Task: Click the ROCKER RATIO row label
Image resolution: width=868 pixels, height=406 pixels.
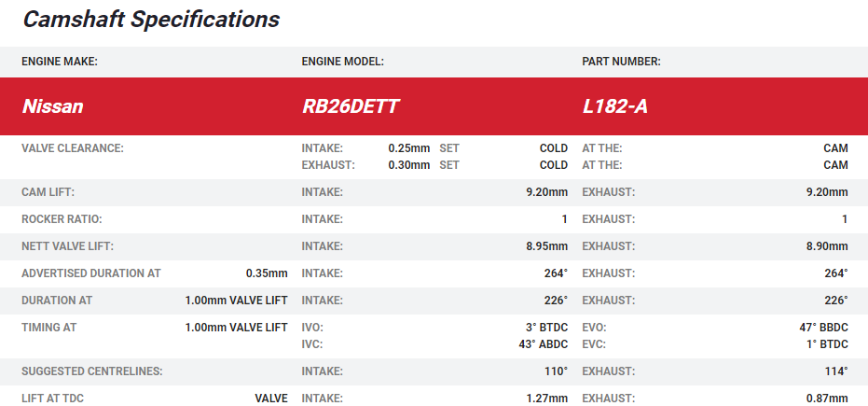Action: pyautogui.click(x=62, y=219)
